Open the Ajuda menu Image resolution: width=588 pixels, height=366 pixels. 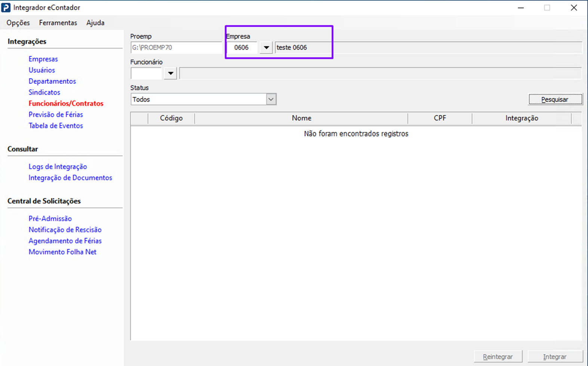coord(95,23)
